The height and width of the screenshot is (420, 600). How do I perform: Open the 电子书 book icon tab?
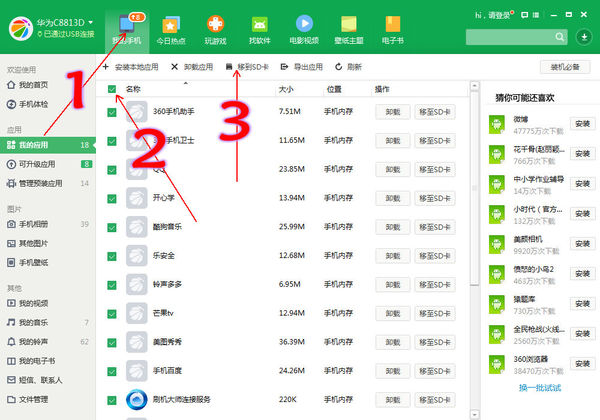pos(393,24)
